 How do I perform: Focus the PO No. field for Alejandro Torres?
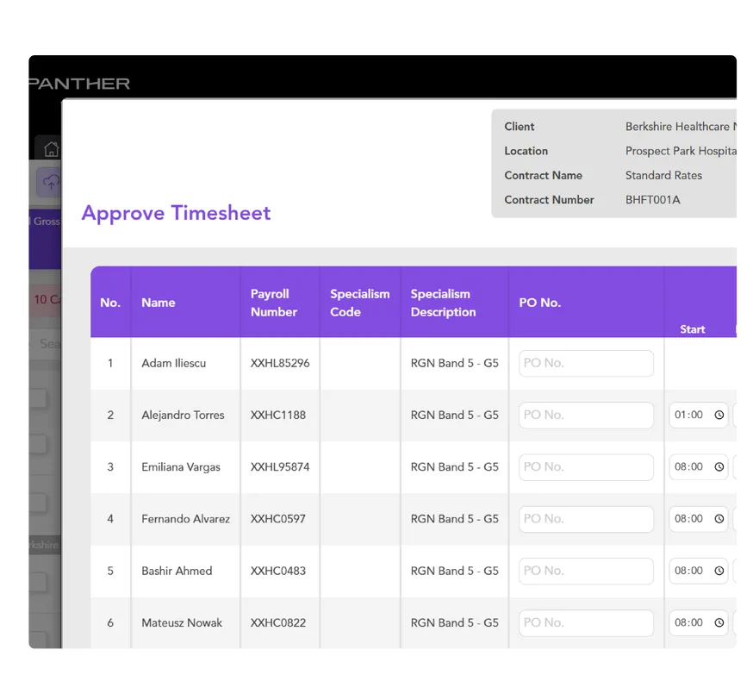(586, 416)
